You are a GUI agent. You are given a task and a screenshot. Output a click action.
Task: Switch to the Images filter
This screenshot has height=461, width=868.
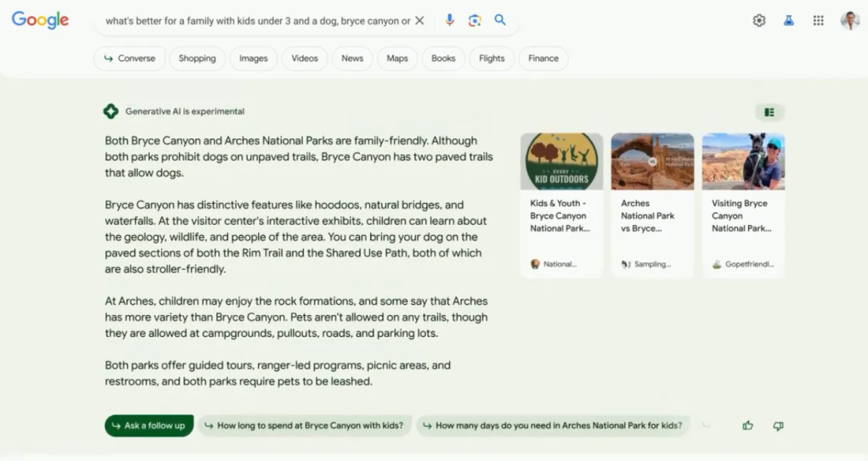point(253,59)
